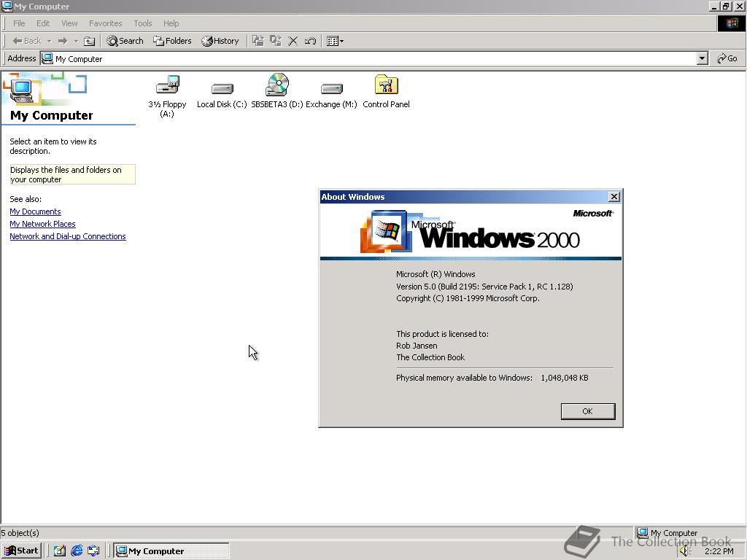The height and width of the screenshot is (560, 747).
Task: Expand the Back history dropdown arrow
Action: [49, 41]
